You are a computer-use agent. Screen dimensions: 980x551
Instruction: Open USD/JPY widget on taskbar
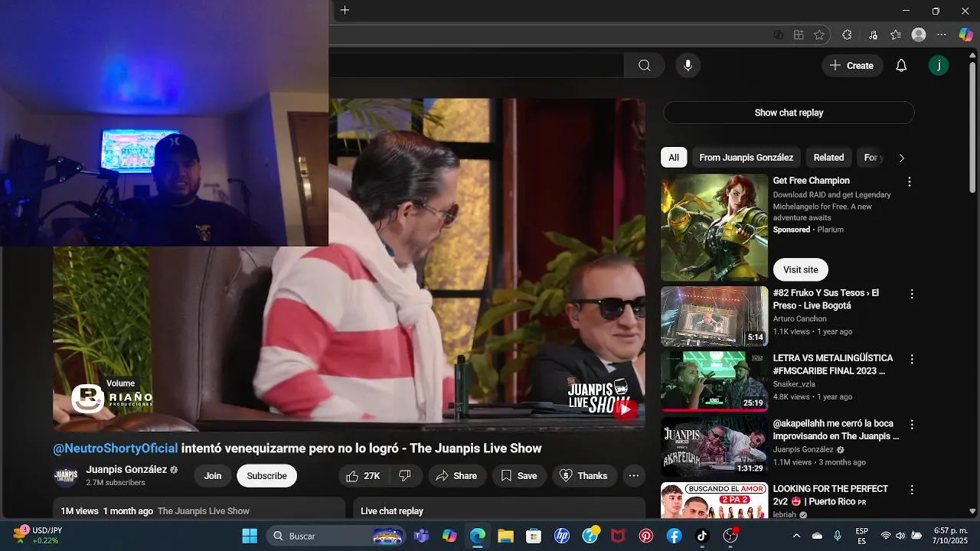click(37, 535)
